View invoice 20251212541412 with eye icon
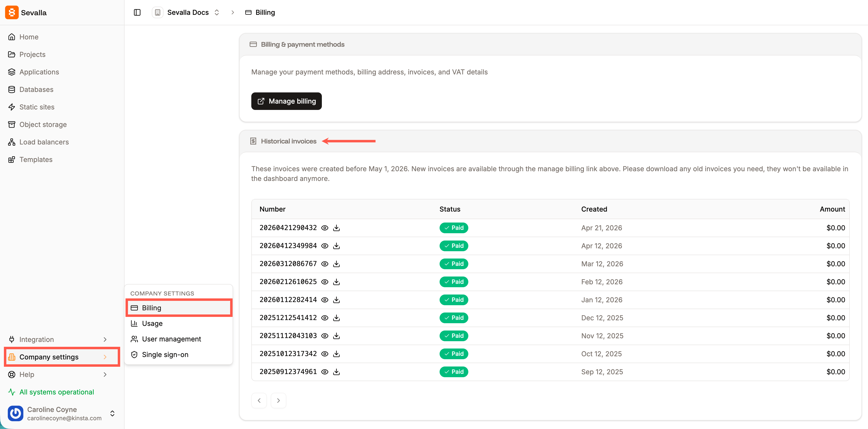 tap(325, 318)
